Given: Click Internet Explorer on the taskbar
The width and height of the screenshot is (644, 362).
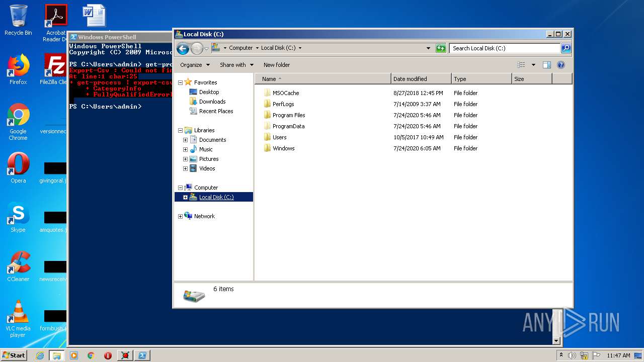Looking at the screenshot, I should (x=40, y=355).
